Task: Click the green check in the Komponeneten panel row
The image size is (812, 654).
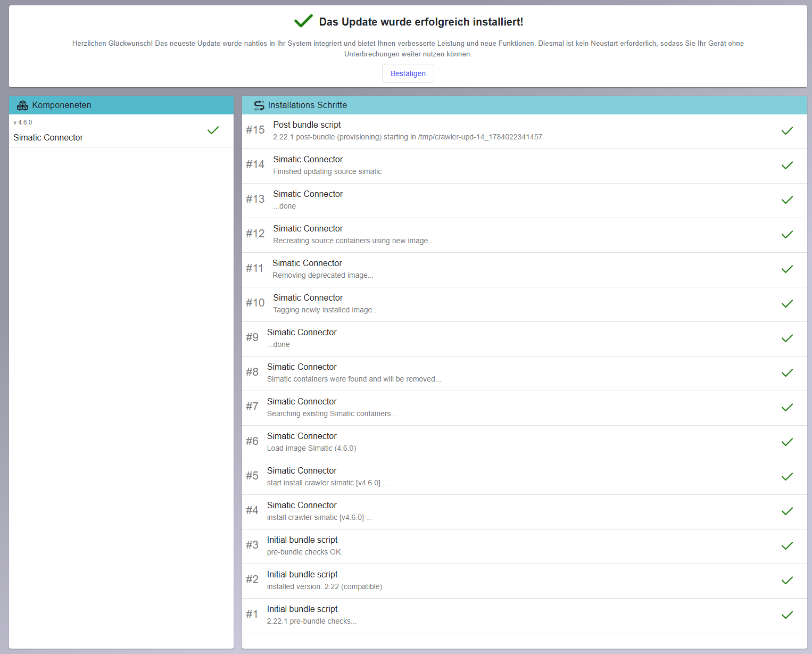Action: [213, 130]
